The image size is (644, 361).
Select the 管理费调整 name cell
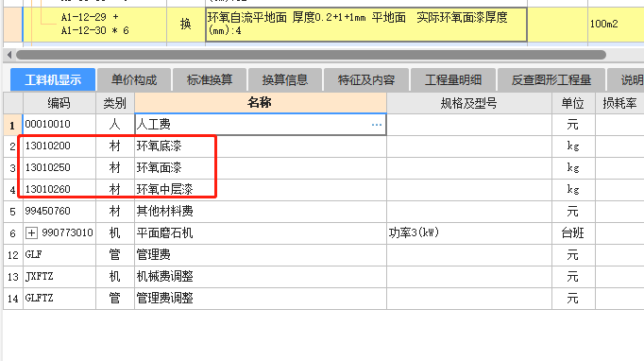click(x=261, y=298)
